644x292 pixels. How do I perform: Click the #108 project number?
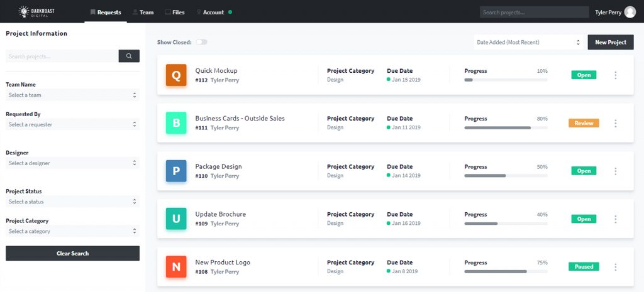click(201, 271)
